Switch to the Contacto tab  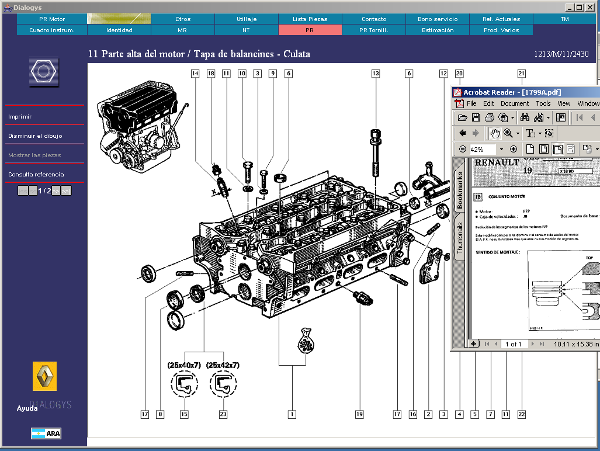pos(373,19)
